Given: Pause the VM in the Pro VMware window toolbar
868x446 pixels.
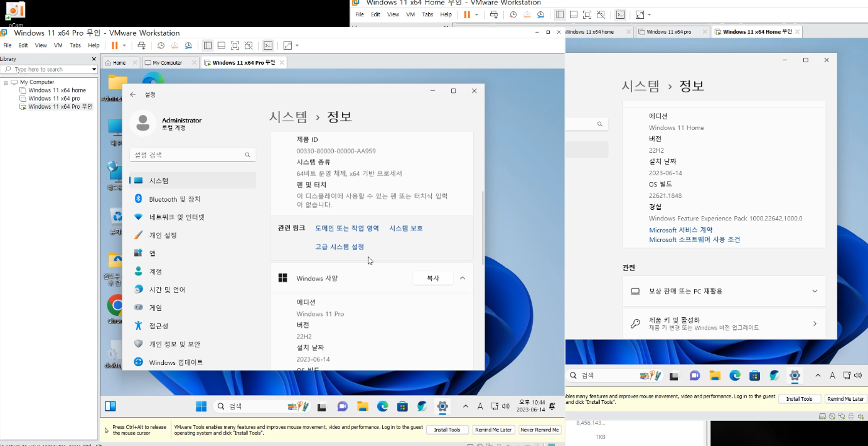Looking at the screenshot, I should [x=114, y=45].
